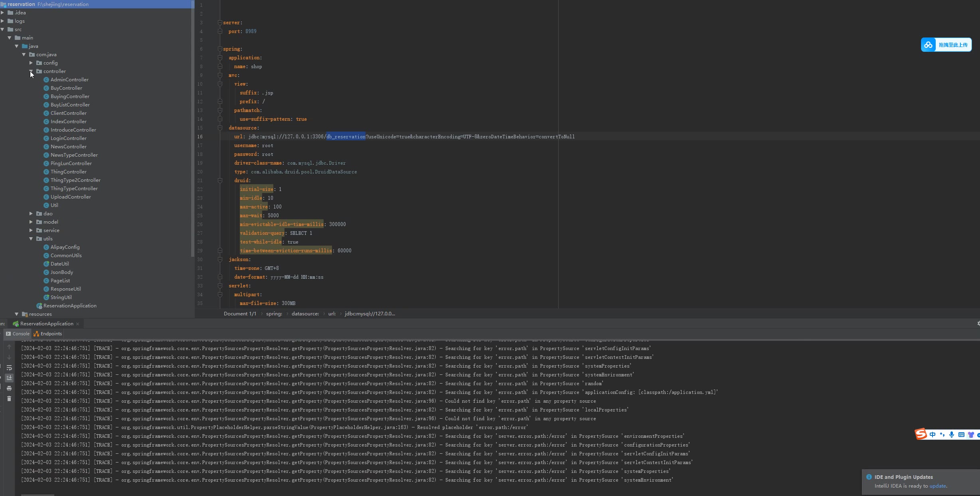Click ThingController class icon
Image resolution: width=980 pixels, height=496 pixels.
click(46, 171)
